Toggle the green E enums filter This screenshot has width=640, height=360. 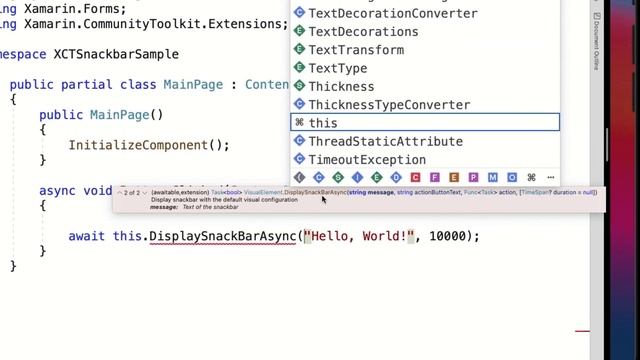377,178
